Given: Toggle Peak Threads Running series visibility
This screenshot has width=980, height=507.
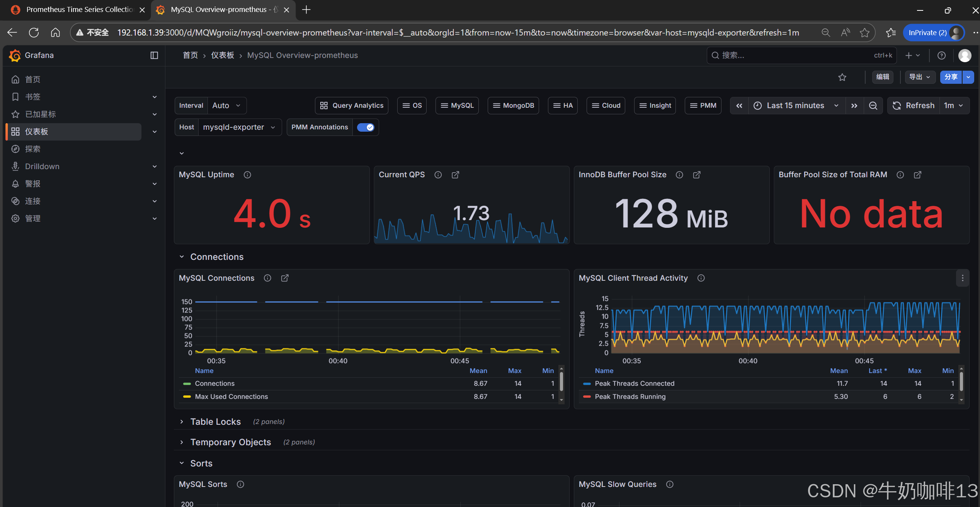Looking at the screenshot, I should pyautogui.click(x=630, y=397).
